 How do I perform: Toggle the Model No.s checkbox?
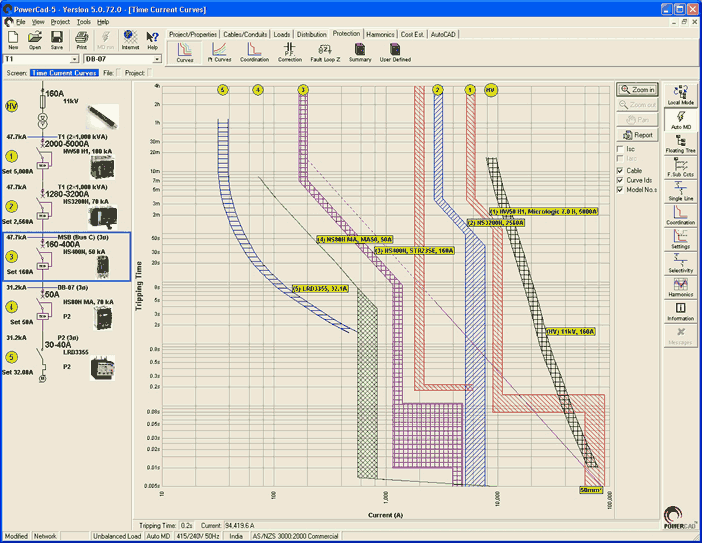[x=620, y=190]
